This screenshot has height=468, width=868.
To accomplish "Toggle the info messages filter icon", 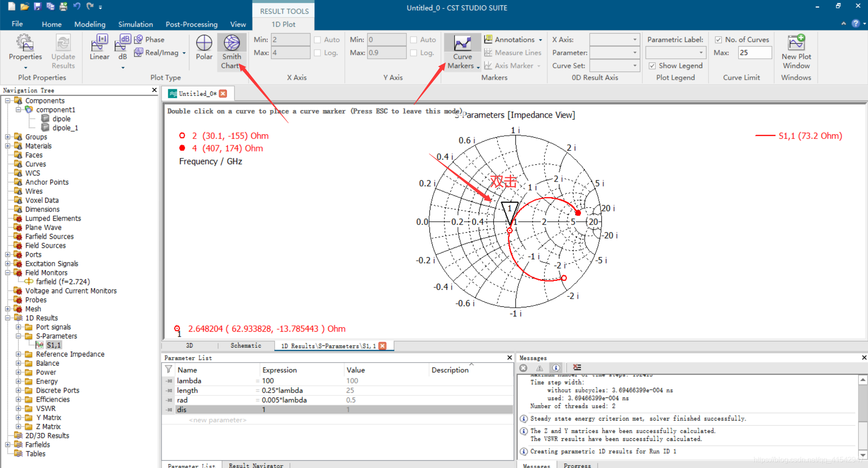I will point(556,368).
